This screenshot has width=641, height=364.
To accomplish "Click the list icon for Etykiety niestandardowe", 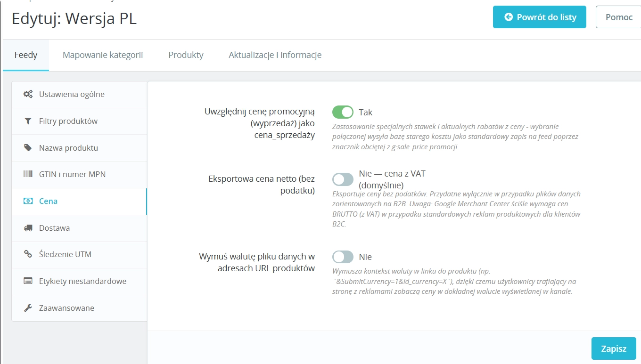I will click(x=27, y=281).
